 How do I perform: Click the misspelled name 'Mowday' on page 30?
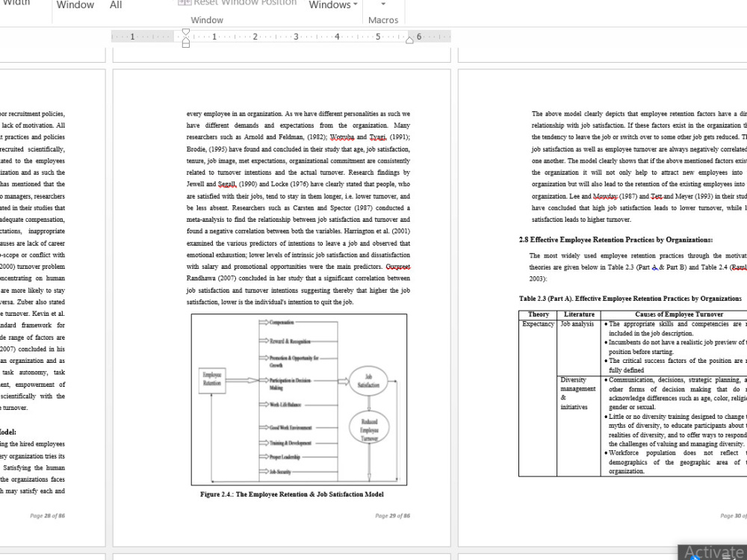[x=605, y=196]
